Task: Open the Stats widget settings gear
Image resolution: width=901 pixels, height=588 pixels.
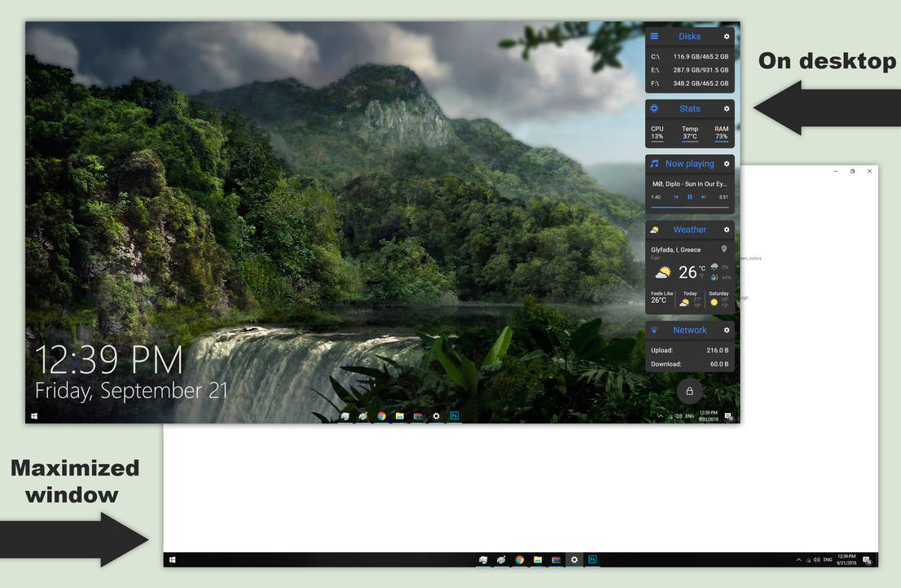Action: pos(726,108)
